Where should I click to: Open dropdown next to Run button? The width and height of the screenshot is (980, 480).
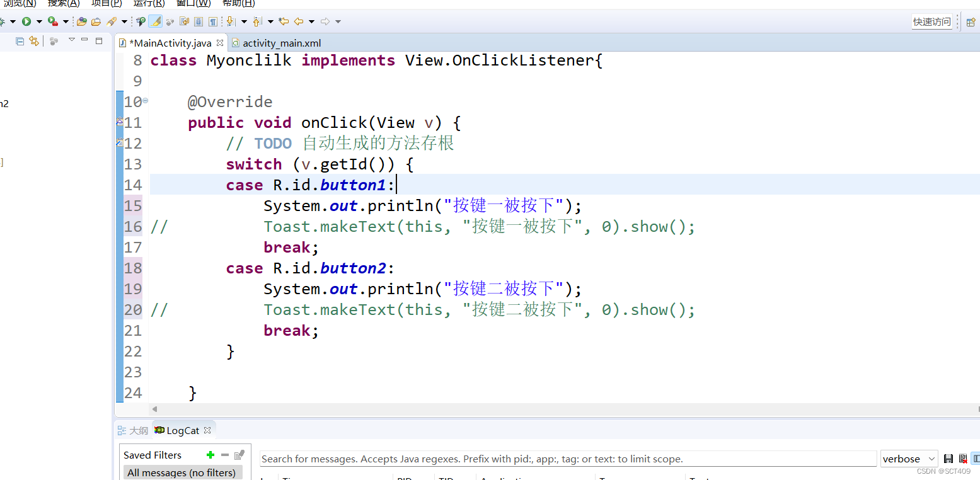point(39,21)
